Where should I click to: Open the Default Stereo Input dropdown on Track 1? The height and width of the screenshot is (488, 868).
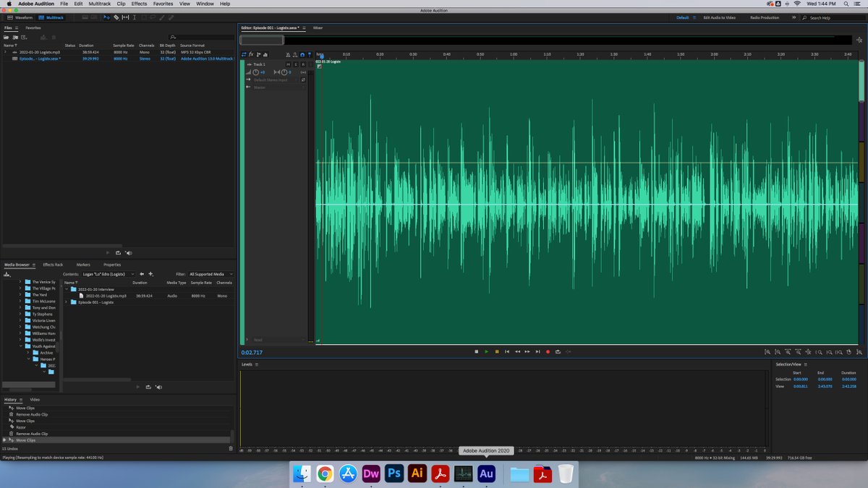(x=276, y=80)
